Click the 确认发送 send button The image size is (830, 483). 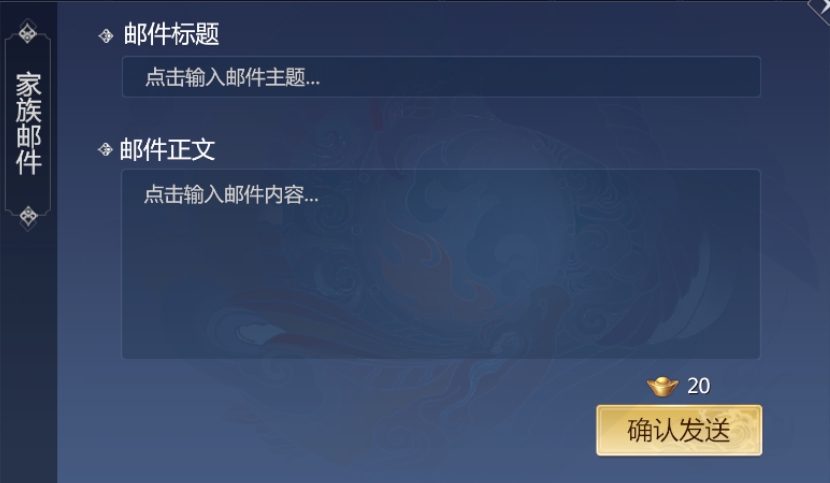[679, 430]
